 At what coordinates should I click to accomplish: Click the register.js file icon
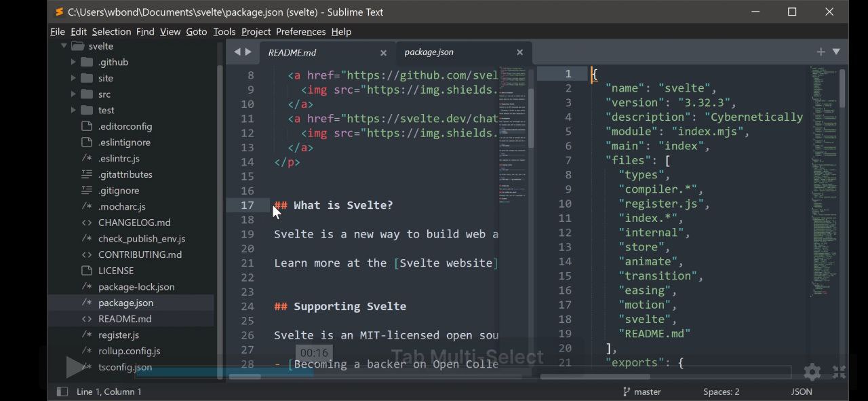click(x=87, y=335)
